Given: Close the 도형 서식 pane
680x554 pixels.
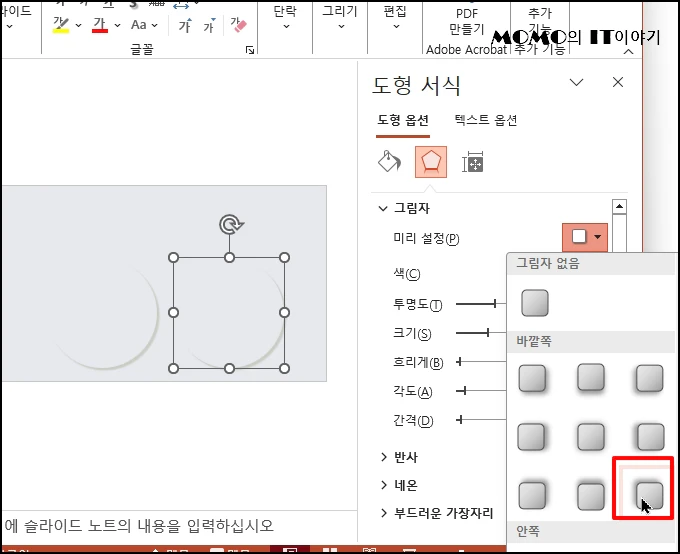Looking at the screenshot, I should (x=618, y=82).
